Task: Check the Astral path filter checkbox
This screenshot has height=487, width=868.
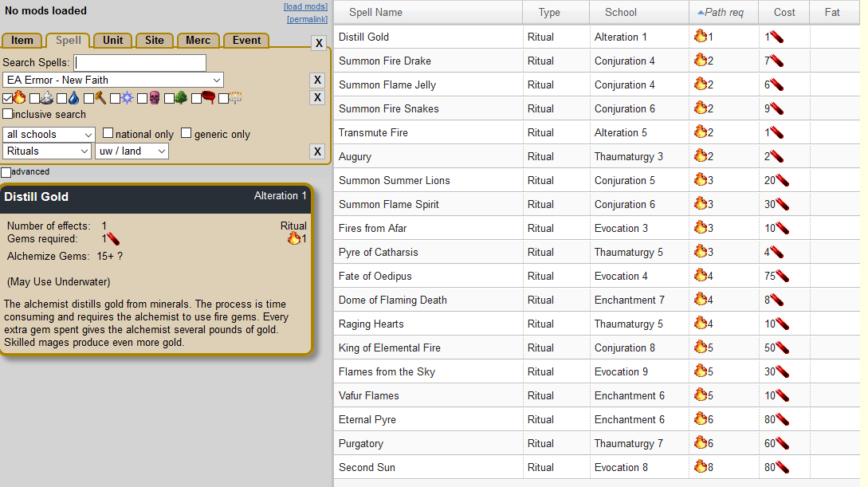Action: [x=115, y=99]
